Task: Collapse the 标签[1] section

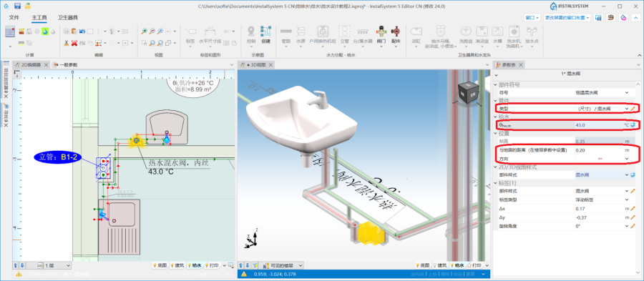Action: (496, 183)
